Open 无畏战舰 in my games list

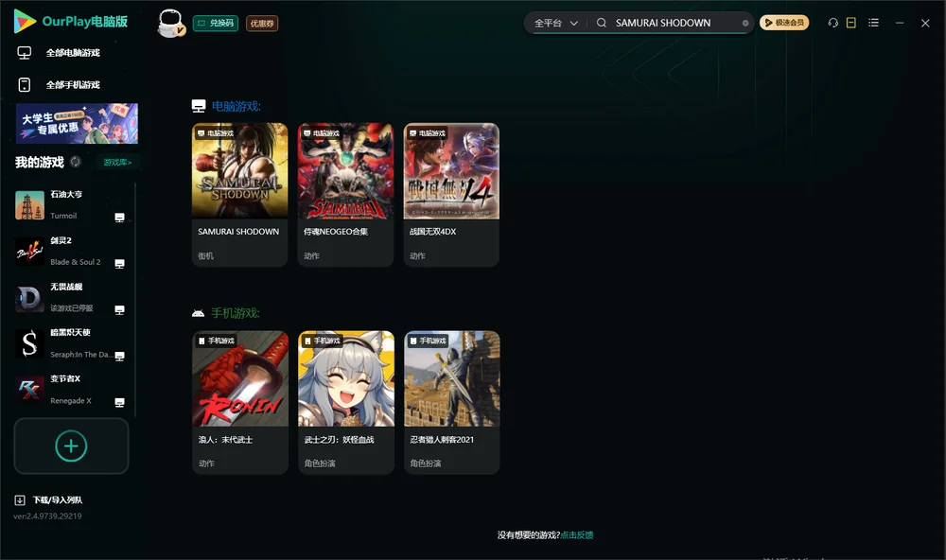point(70,297)
